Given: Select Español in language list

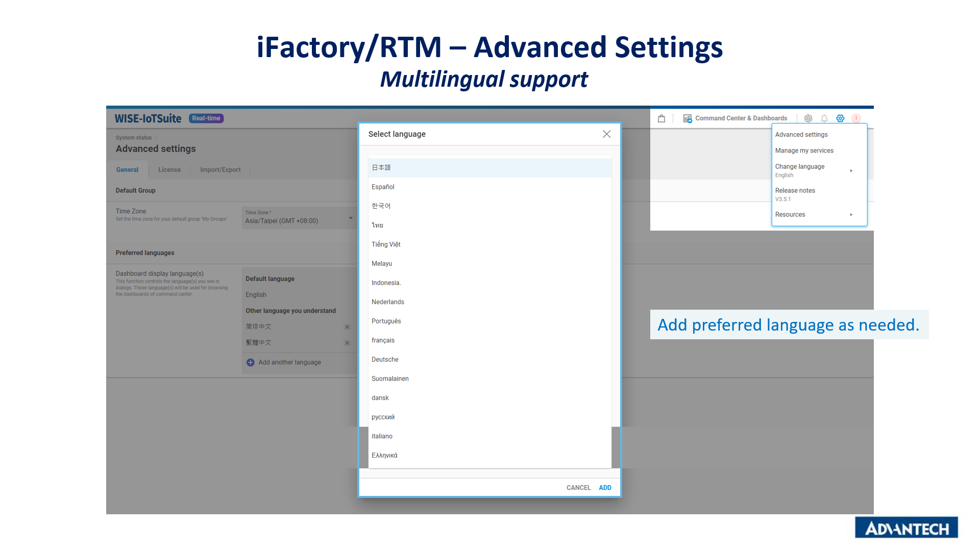Looking at the screenshot, I should click(x=489, y=187).
